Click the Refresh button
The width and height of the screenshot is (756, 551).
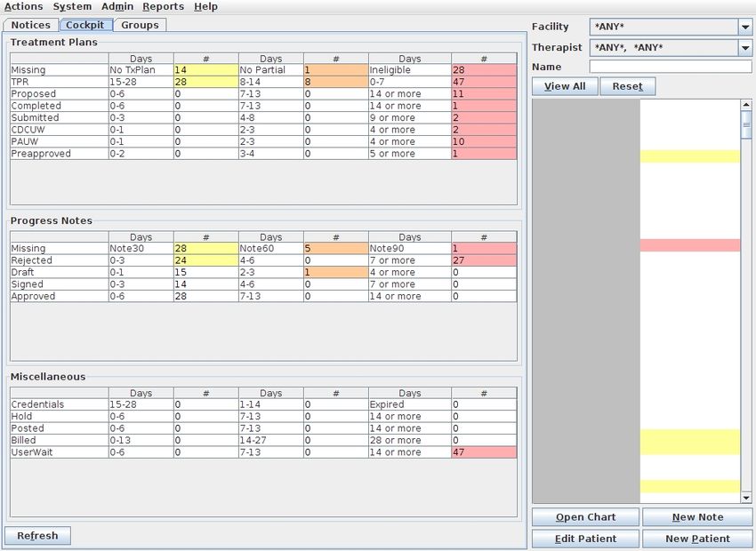click(x=37, y=536)
